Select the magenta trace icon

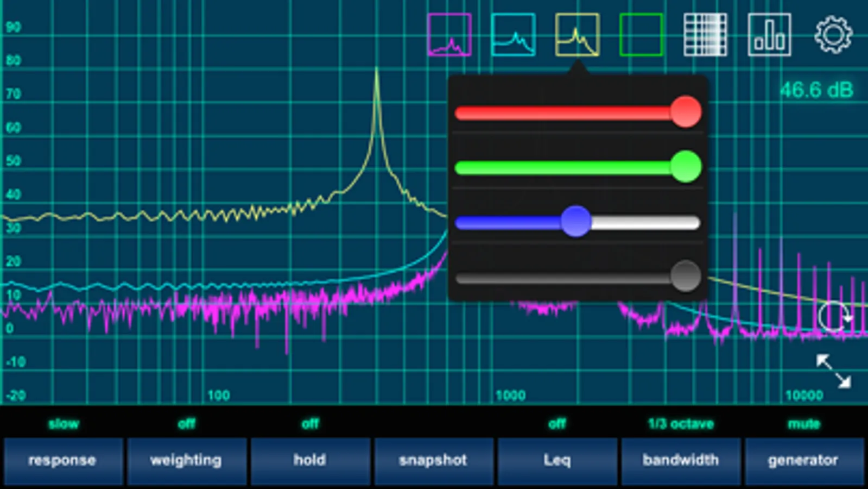point(449,35)
